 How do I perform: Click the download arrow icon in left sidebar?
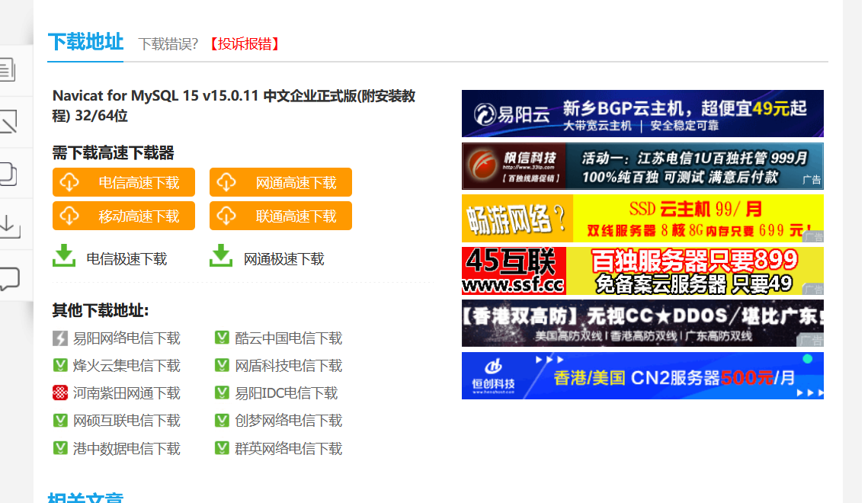[9, 226]
